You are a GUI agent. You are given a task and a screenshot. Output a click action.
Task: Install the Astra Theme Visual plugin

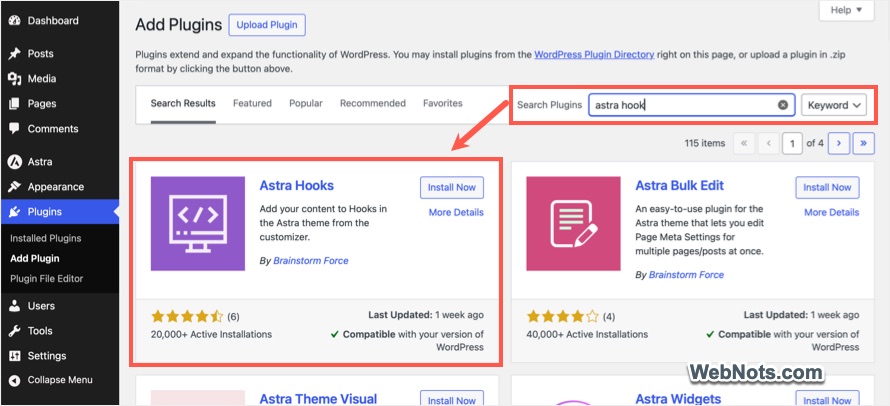tap(452, 398)
